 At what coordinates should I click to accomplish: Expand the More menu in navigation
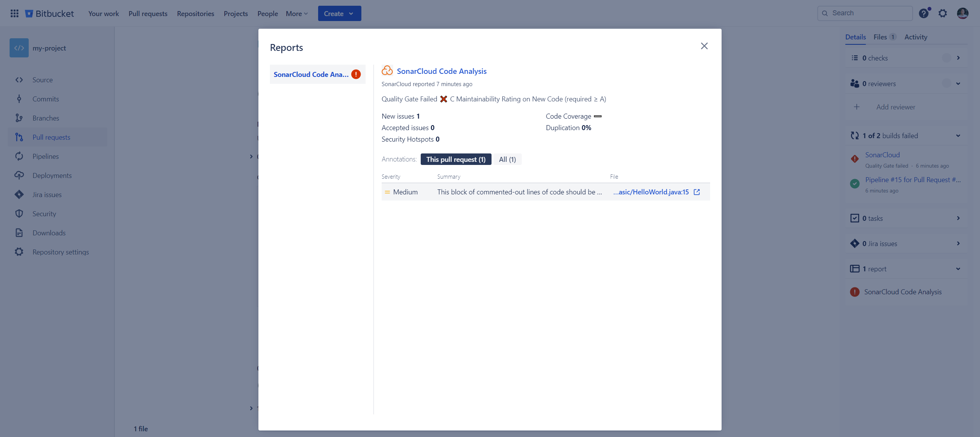coord(297,13)
